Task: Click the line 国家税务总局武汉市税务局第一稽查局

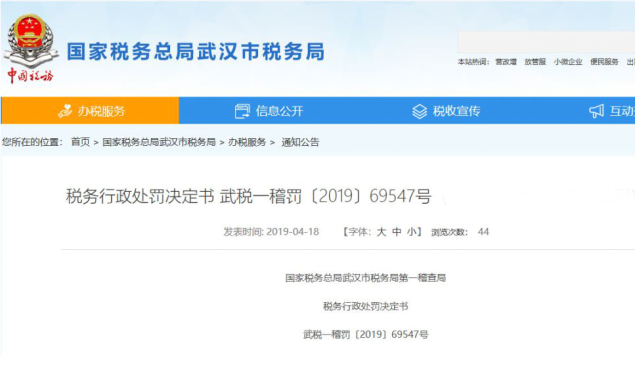Action: click(365, 278)
